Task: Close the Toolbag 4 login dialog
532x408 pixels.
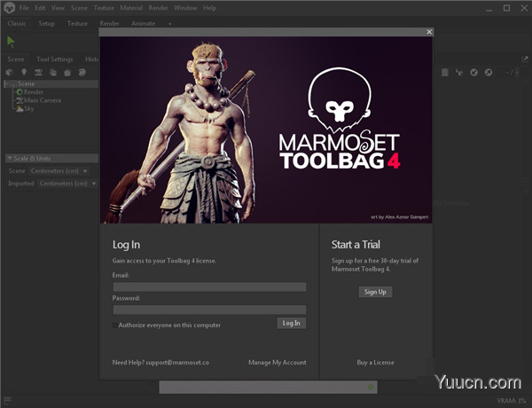Action: click(429, 32)
